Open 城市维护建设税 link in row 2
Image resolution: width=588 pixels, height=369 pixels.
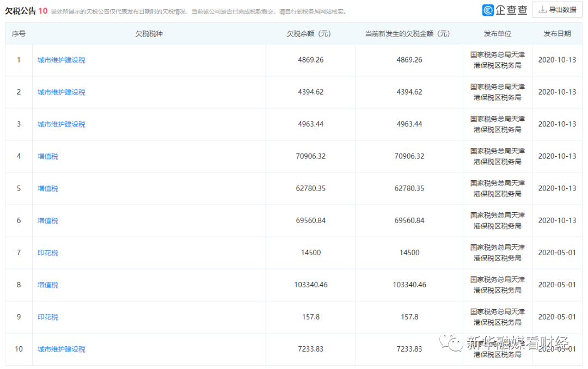pos(61,92)
